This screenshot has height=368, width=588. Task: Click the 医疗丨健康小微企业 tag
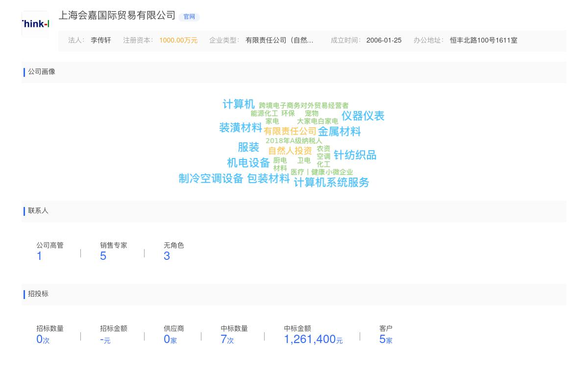pyautogui.click(x=322, y=172)
